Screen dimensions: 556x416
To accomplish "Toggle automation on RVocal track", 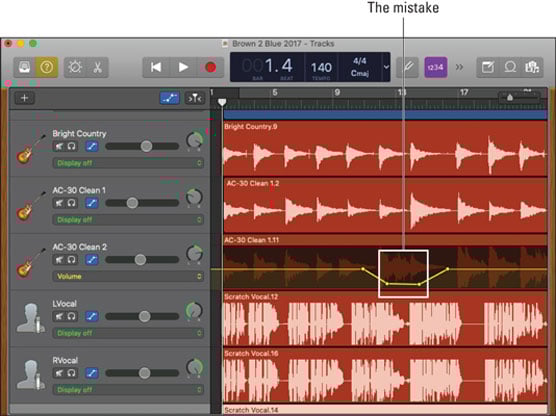I will click(x=92, y=373).
